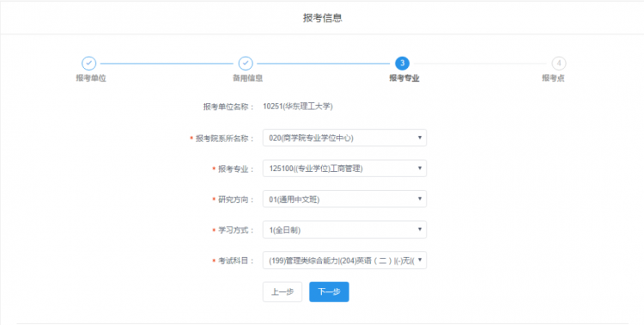This screenshot has width=644, height=325.
Task: Select the 报考专业 step label
Action: (404, 78)
